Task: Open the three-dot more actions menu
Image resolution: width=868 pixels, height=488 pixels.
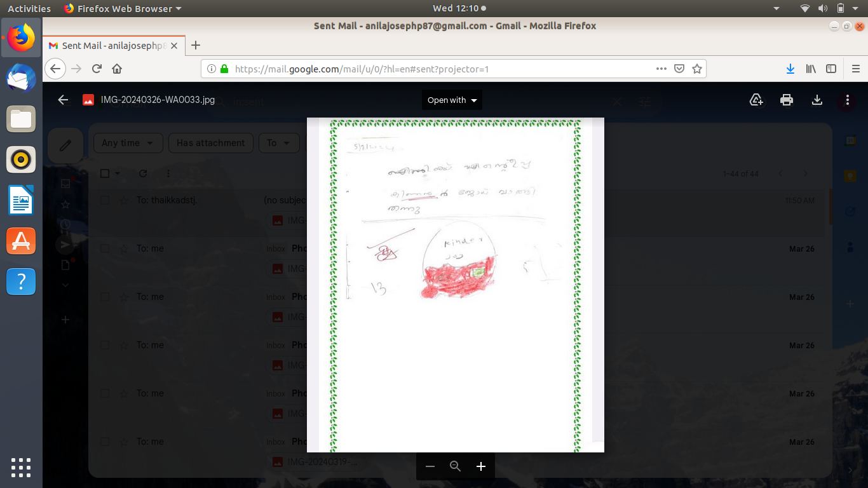Action: coord(848,100)
